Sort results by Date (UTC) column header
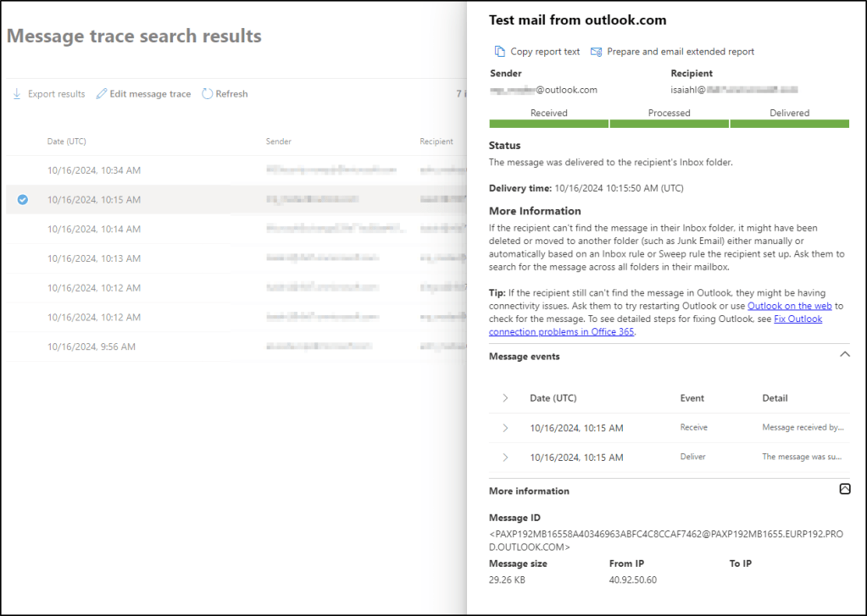Screen dimensions: 867x616 [66, 142]
